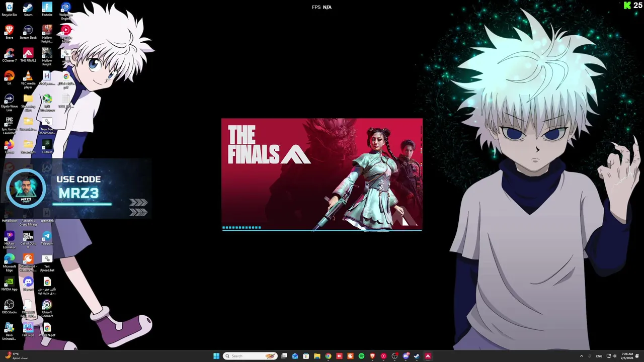The height and width of the screenshot is (362, 644).
Task: Select the NVIDIA App desktop icon
Action: tap(9, 284)
